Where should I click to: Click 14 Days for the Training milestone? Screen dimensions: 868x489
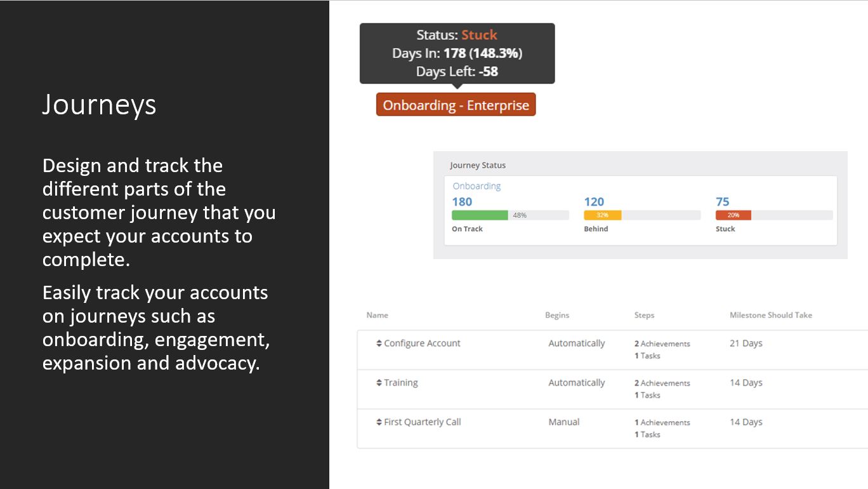coord(746,383)
